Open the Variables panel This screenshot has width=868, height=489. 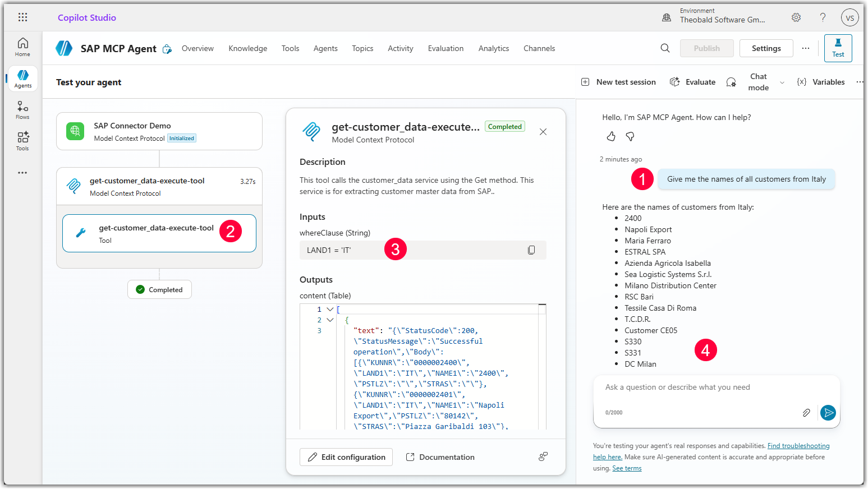(x=821, y=82)
